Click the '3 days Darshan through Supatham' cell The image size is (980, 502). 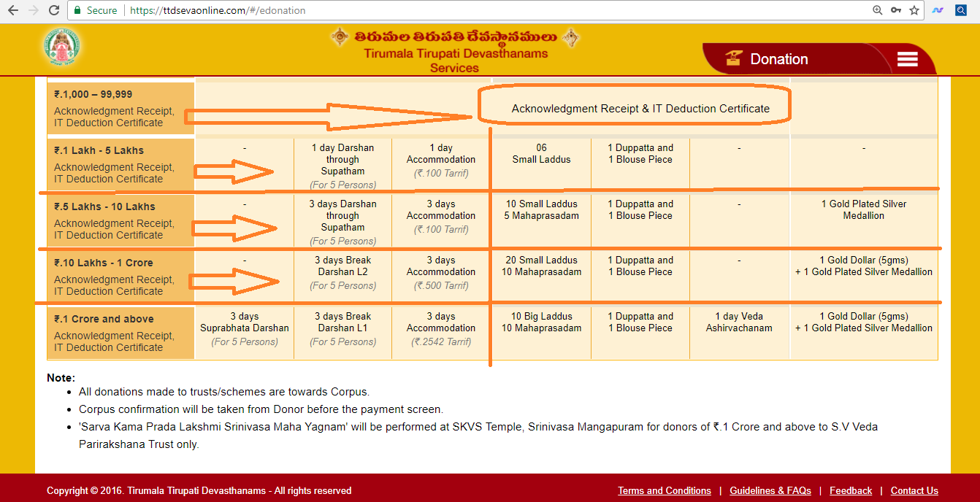pyautogui.click(x=342, y=222)
